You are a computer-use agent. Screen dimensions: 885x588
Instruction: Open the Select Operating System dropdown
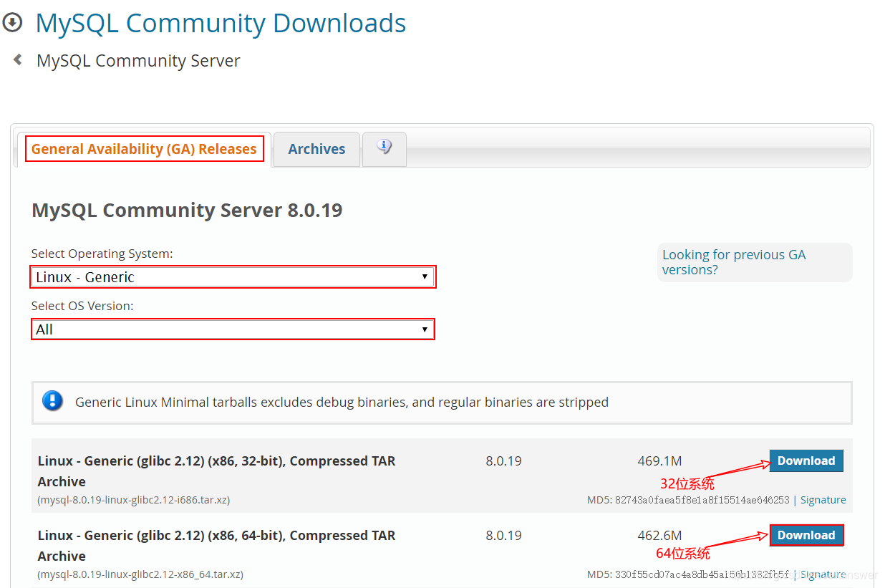[x=233, y=277]
